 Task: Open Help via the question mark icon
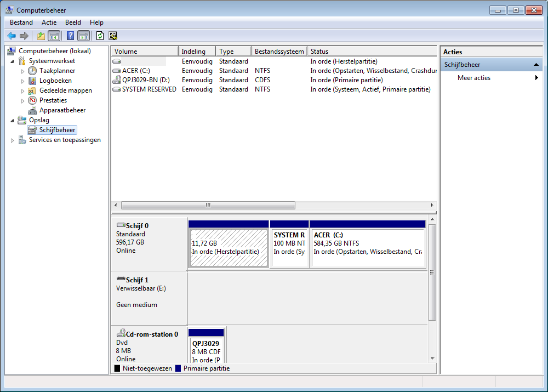coord(70,36)
